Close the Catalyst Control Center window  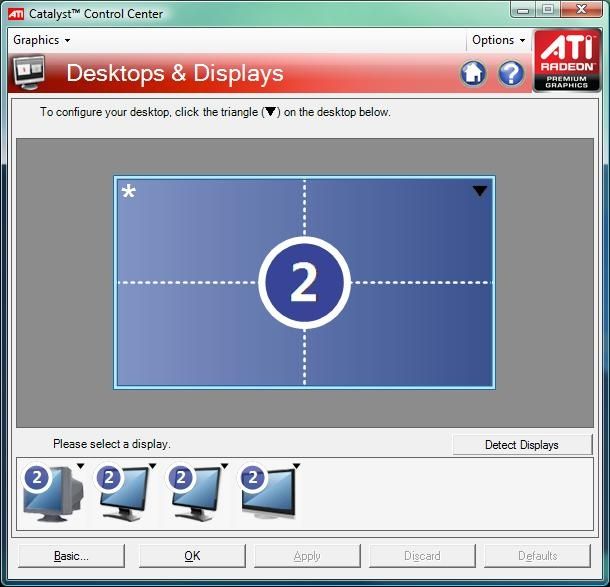[x=582, y=10]
